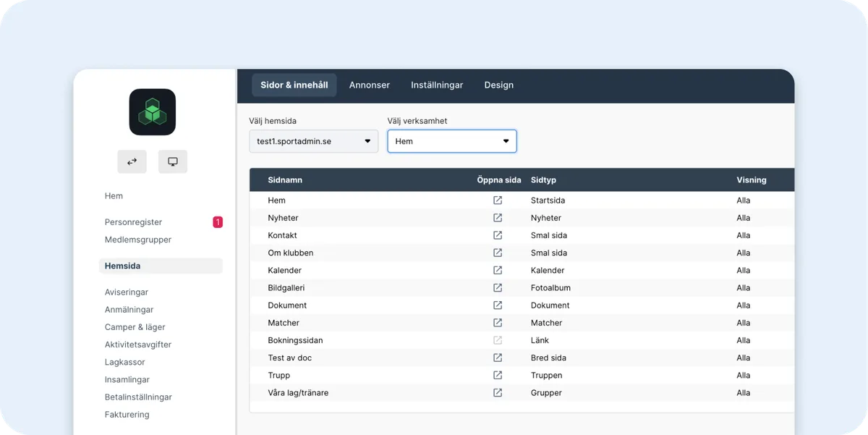
Task: Go to the Design tab
Action: pos(499,85)
